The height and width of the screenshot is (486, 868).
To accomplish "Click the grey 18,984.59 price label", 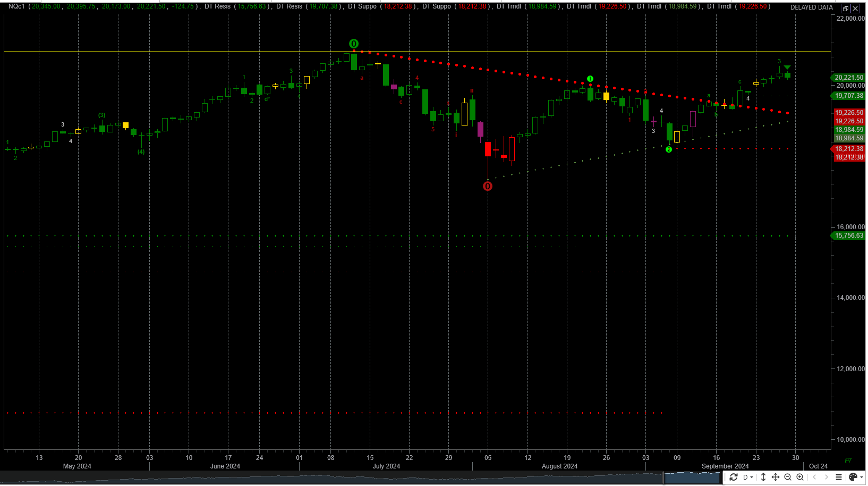I will 849,138.
